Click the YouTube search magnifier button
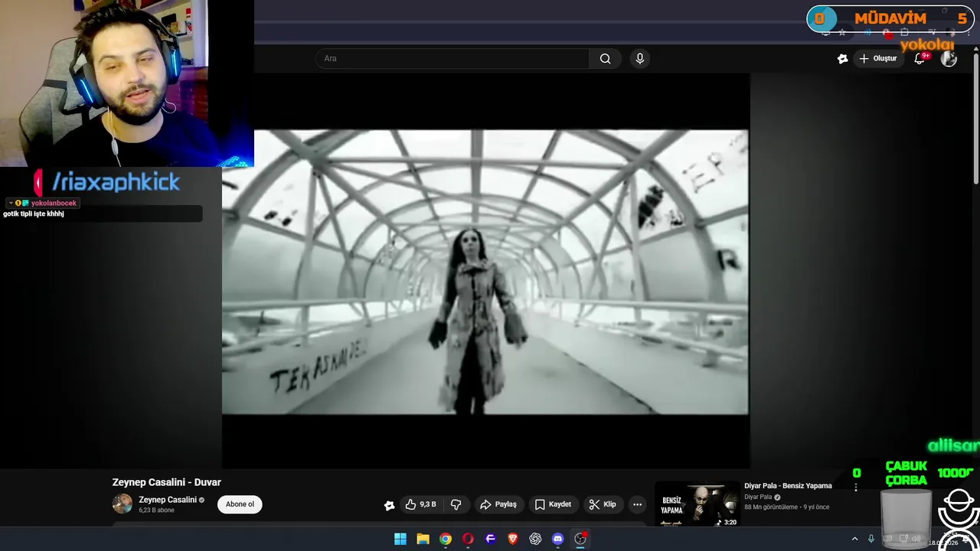Screen dimensions: 980x551 [605, 59]
